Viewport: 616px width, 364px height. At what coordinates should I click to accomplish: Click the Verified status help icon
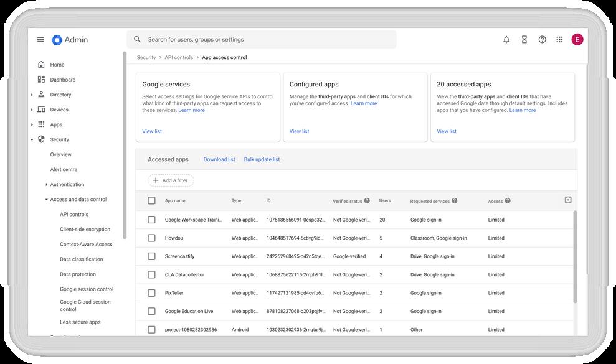click(x=367, y=200)
